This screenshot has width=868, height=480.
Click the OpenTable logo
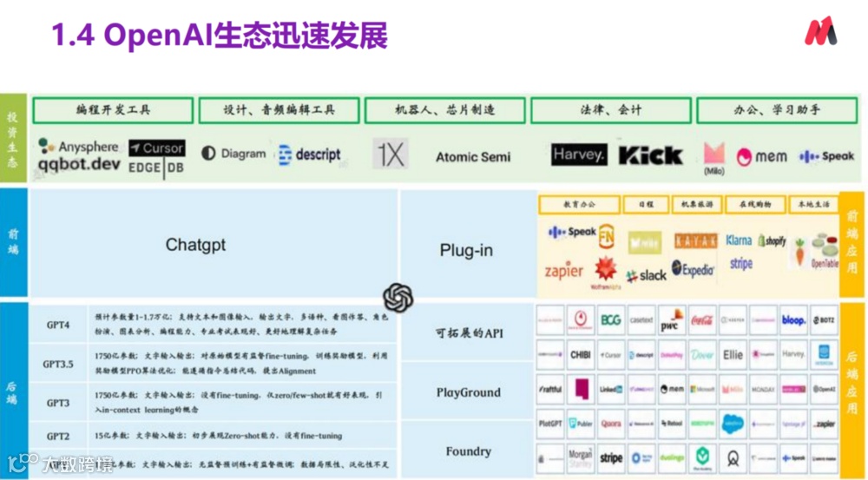click(x=825, y=251)
